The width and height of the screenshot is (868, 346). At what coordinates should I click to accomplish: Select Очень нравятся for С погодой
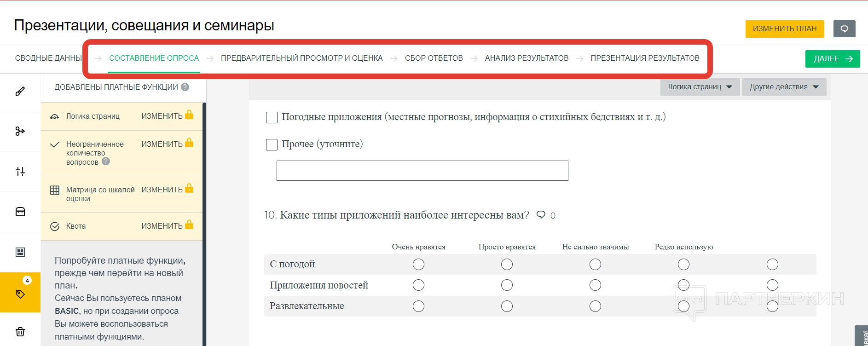pyautogui.click(x=418, y=264)
